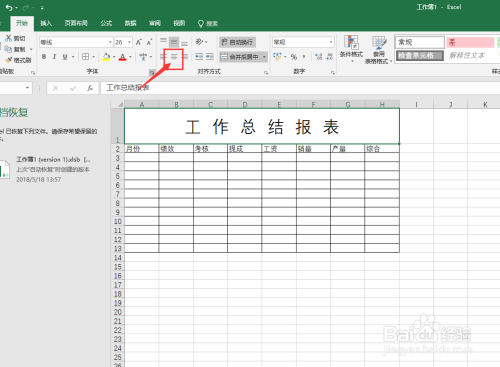Click the select-all corner triangle of the sheet
This screenshot has height=367, width=500.
(x=120, y=104)
